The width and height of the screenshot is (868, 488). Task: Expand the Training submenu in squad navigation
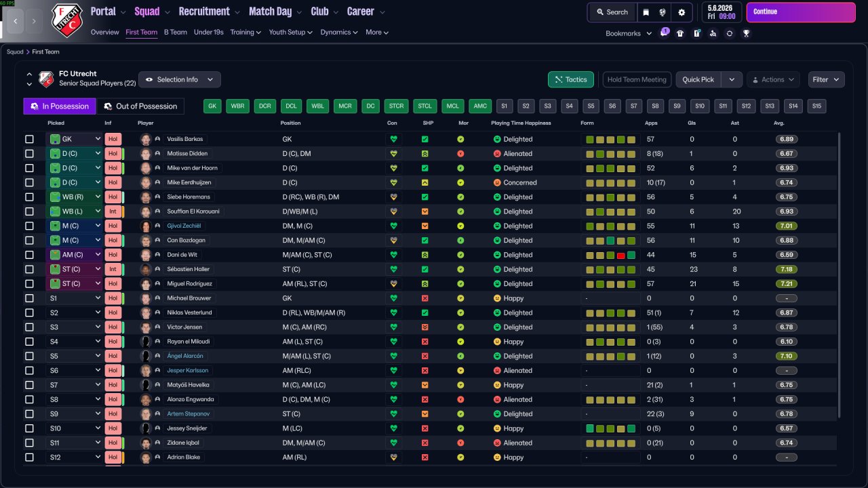click(x=246, y=32)
